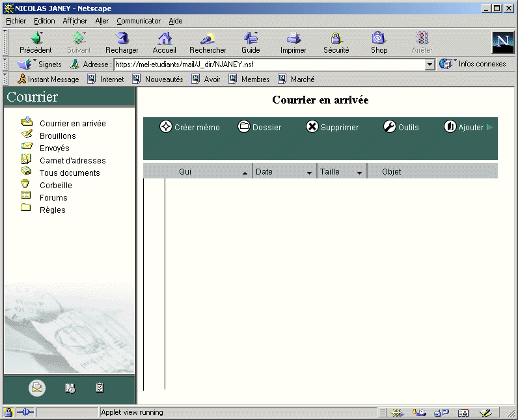Select Carnet d'adresses in sidebar
518x420 pixels.
pyautogui.click(x=72, y=161)
